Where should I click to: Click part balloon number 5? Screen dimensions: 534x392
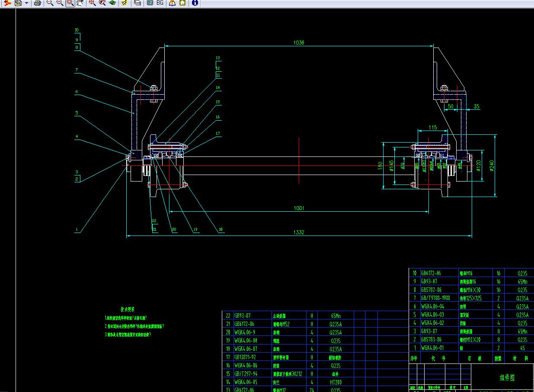(x=77, y=113)
